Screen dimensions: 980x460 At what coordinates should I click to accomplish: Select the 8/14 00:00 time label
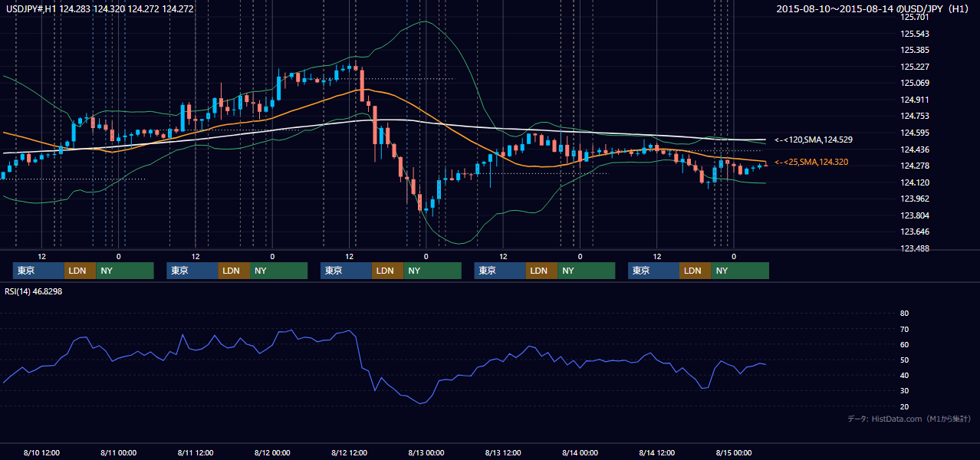coord(580,452)
